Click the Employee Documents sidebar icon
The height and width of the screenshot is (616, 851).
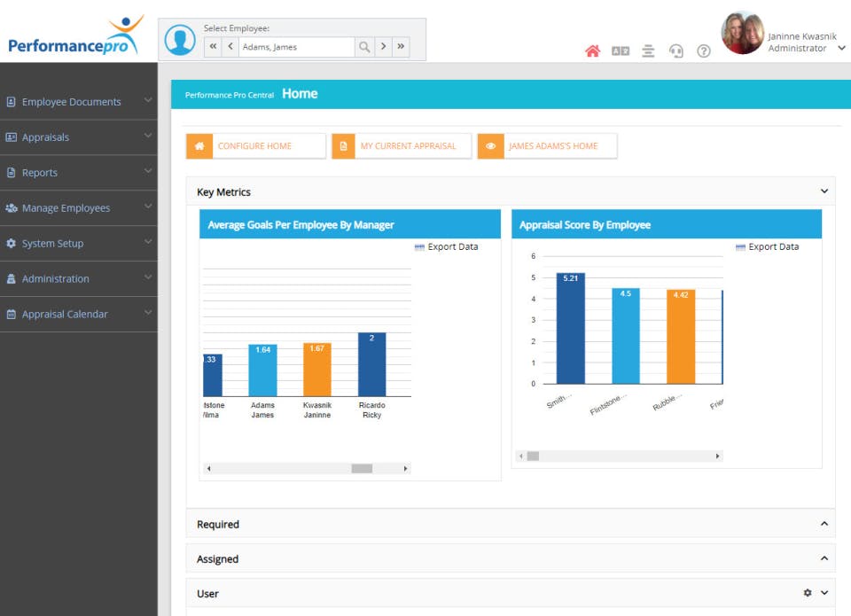click(x=12, y=102)
